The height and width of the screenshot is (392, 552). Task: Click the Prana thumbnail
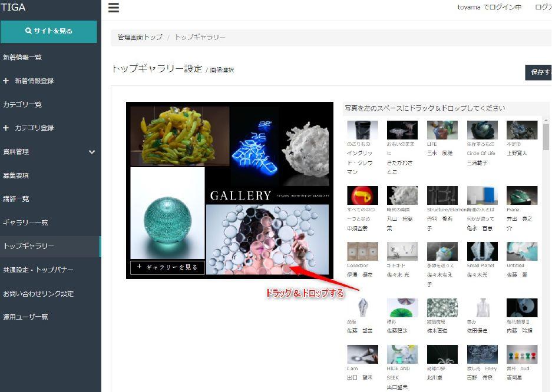(522, 195)
